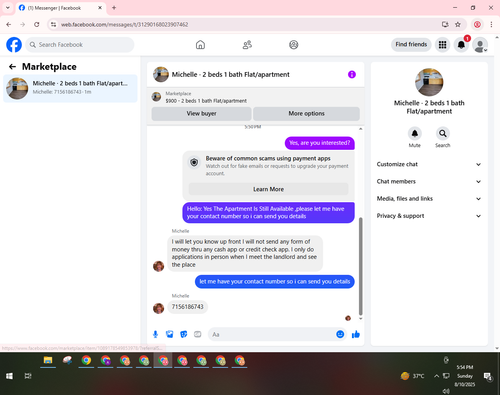Viewport: 500px width, 395px height.
Task: Click the browser back arrow
Action: point(9,24)
